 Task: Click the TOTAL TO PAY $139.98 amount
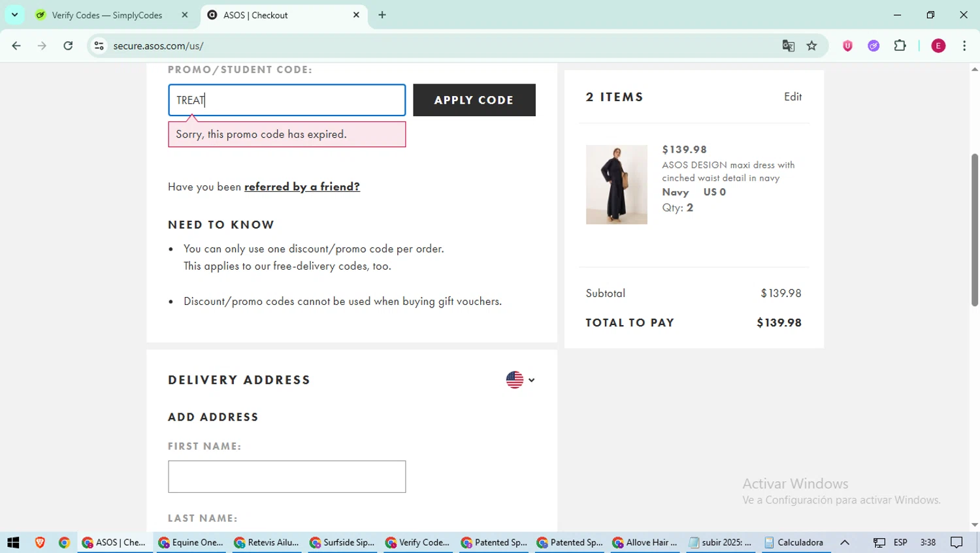[779, 323]
